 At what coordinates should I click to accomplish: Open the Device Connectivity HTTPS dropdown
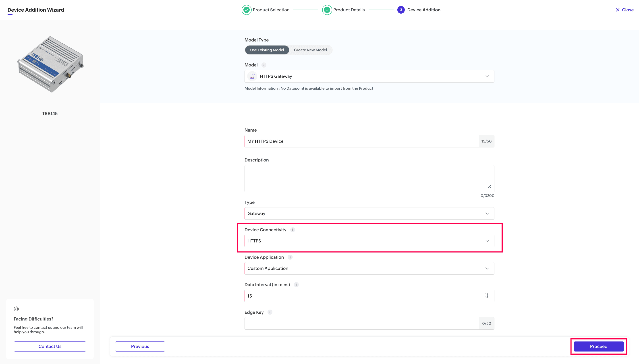click(x=369, y=241)
